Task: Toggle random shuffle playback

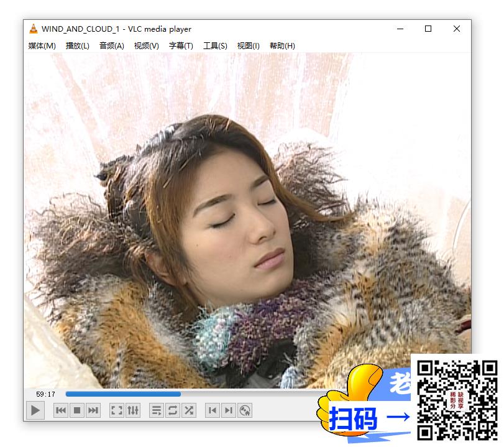Action: [189, 410]
